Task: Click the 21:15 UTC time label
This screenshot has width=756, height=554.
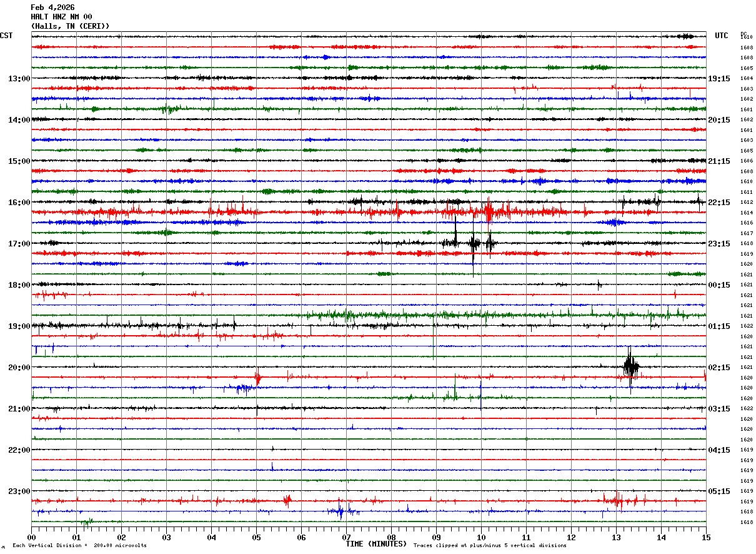Action: pyautogui.click(x=719, y=161)
